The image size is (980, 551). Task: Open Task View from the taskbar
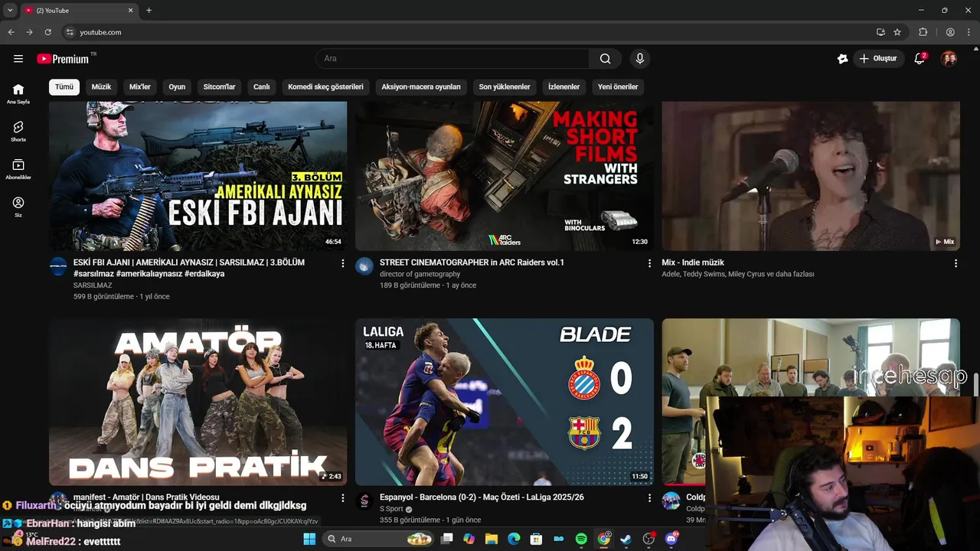[x=446, y=539]
